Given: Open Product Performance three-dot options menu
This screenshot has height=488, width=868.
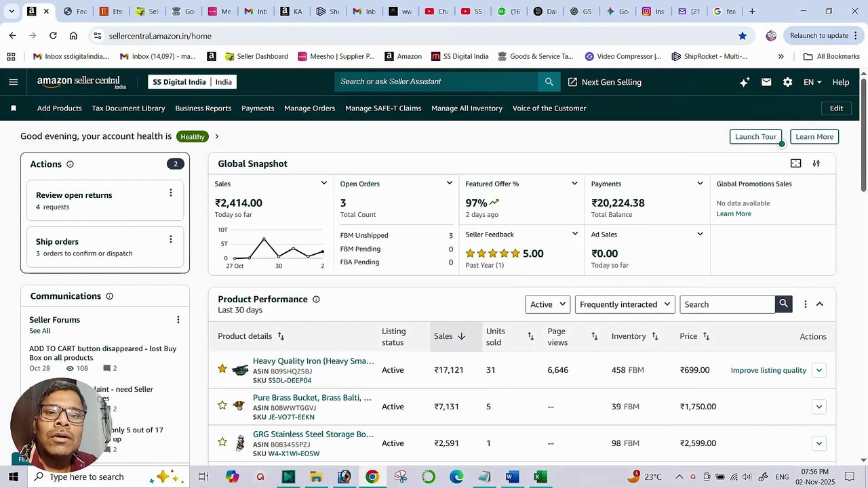Looking at the screenshot, I should (805, 304).
